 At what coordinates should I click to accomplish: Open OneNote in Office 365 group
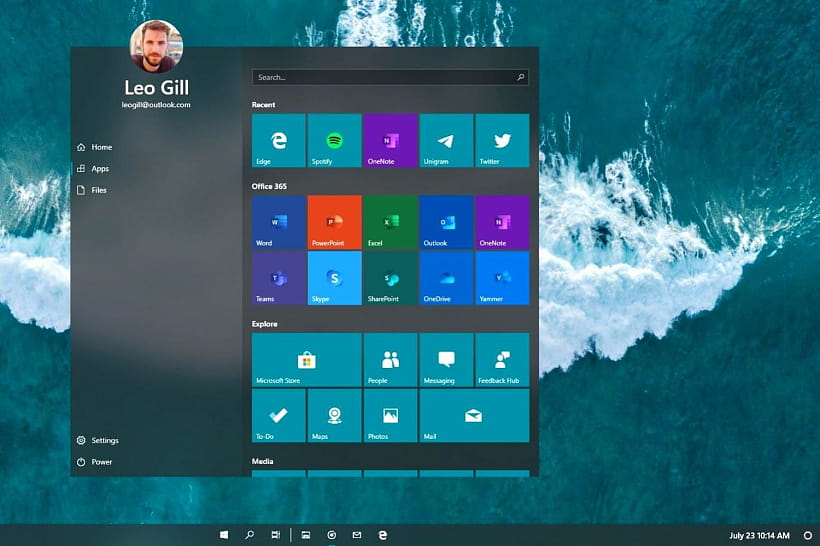(x=503, y=222)
